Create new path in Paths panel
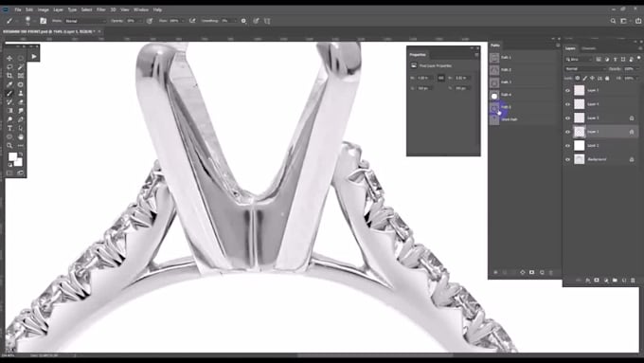The width and height of the screenshot is (644, 363). (x=542, y=273)
